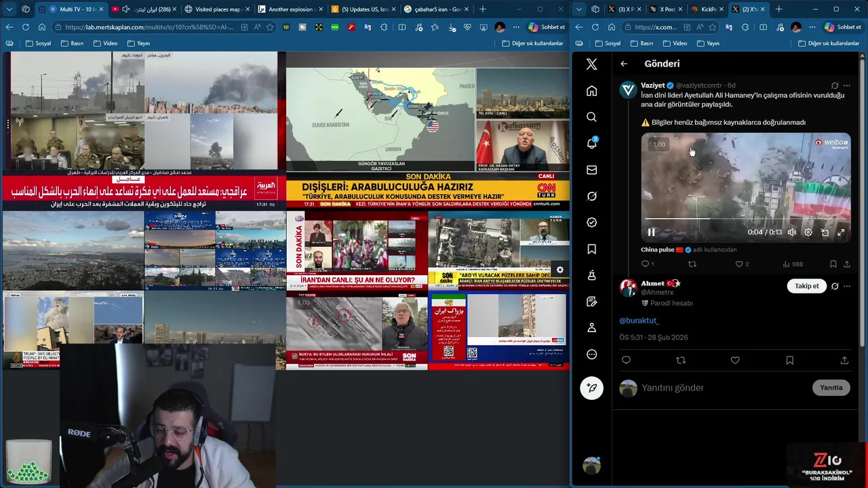Submit reply with Yanıtla button
The height and width of the screenshot is (488, 868).
point(831,388)
